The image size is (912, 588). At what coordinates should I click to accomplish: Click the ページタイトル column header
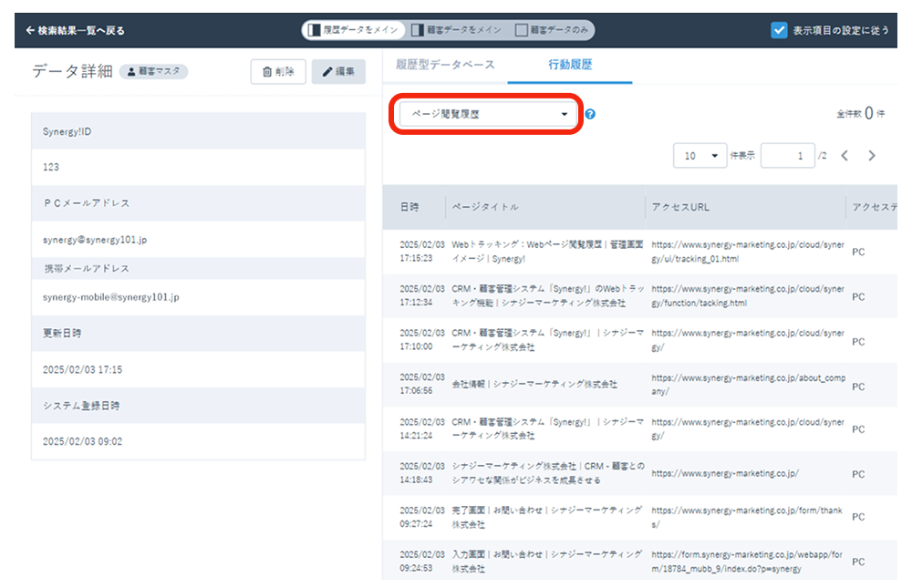point(485,207)
